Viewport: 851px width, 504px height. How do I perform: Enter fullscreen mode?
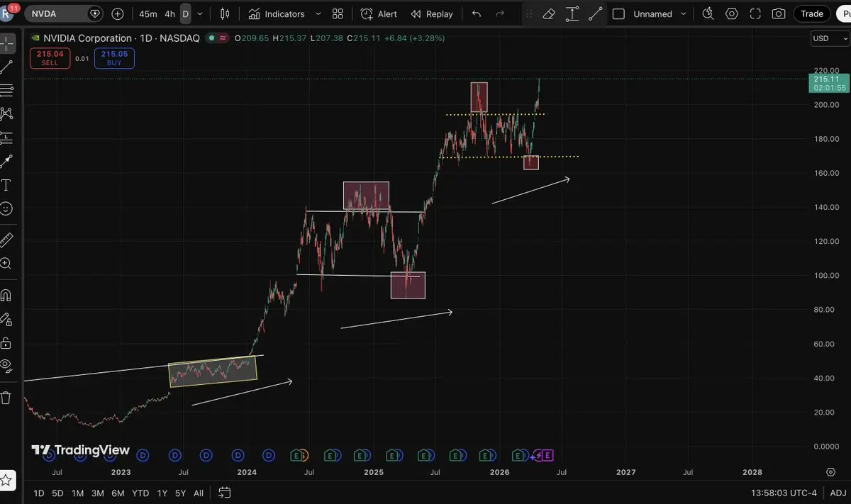755,13
